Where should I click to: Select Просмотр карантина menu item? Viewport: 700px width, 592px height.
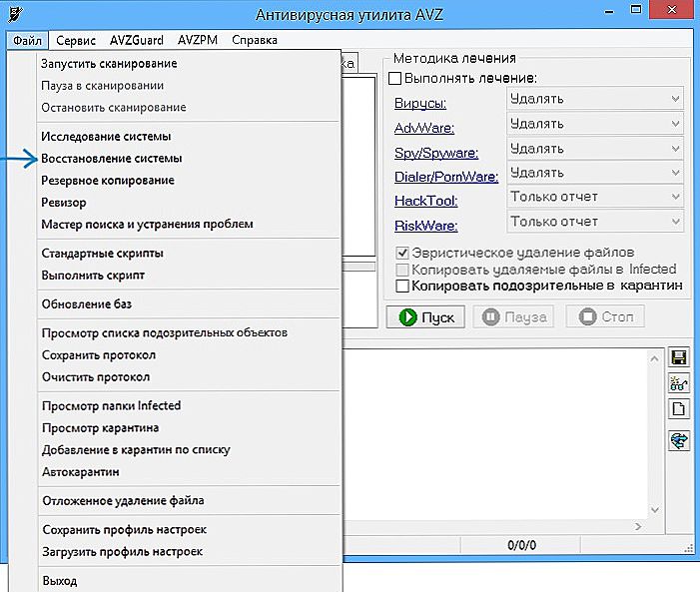point(189,428)
